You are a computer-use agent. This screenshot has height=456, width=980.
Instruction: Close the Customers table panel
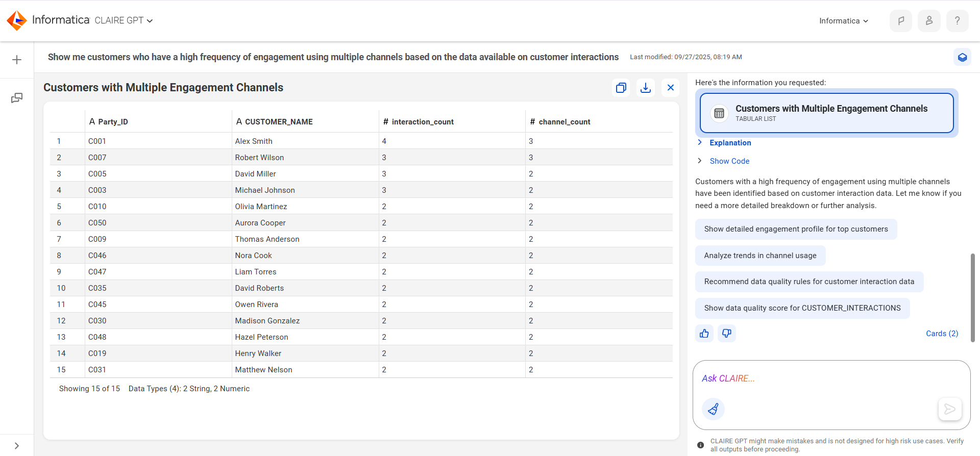[671, 88]
